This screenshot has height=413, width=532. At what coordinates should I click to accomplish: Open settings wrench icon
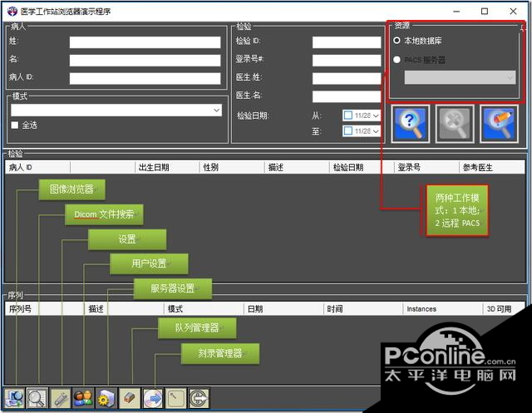click(x=61, y=398)
